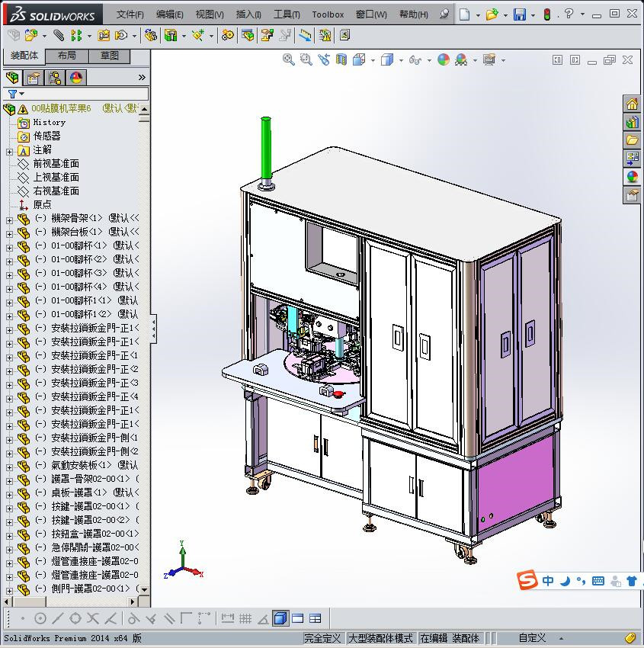The width and height of the screenshot is (644, 648).
Task: Open the PropertyManager tab icon
Action: (34, 78)
